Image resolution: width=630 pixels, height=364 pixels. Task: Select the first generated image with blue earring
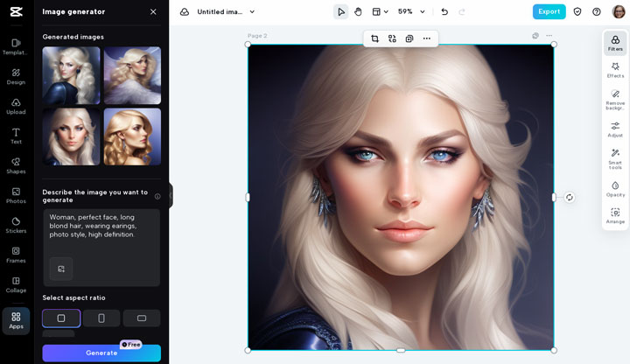(x=71, y=75)
